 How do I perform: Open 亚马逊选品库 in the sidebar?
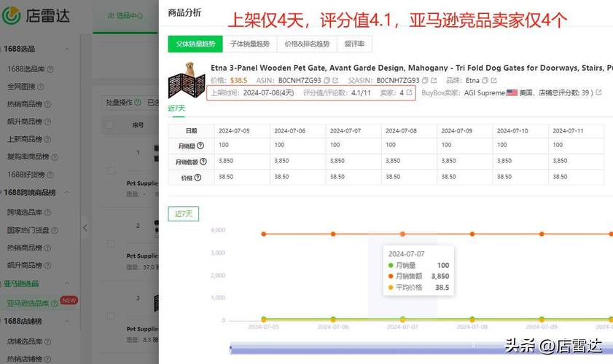tap(28, 304)
